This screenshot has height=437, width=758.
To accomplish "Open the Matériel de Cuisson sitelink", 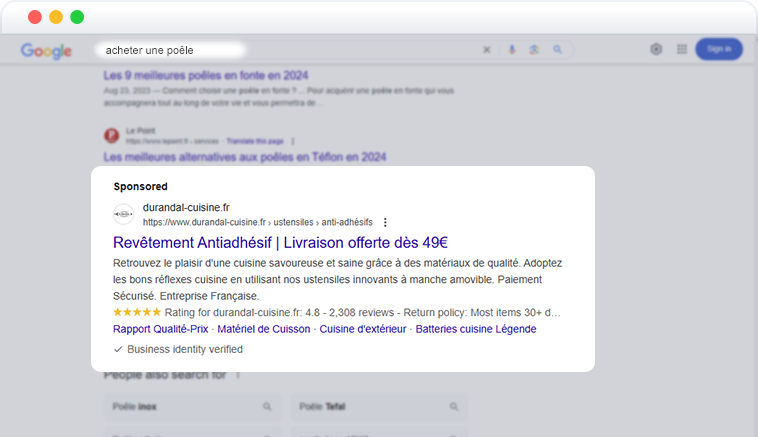I will [263, 329].
